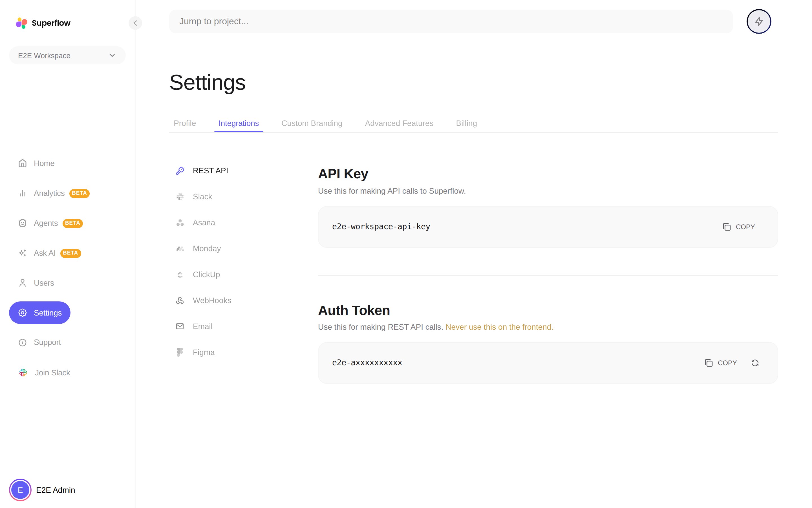Select the Slack integration
This screenshot has width=812, height=508.
pos(194,196)
